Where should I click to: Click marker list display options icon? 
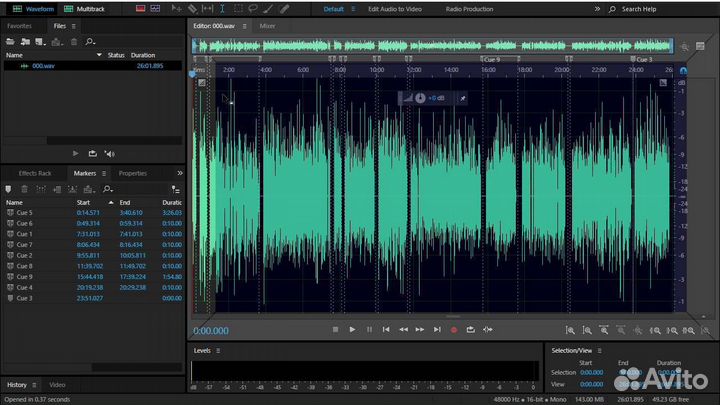pyautogui.click(x=175, y=189)
